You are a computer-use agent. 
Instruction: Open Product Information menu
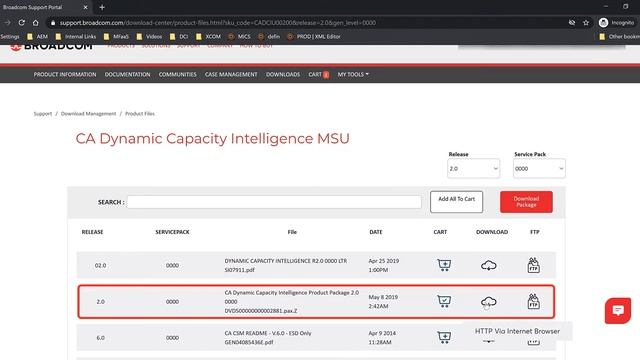tap(65, 74)
